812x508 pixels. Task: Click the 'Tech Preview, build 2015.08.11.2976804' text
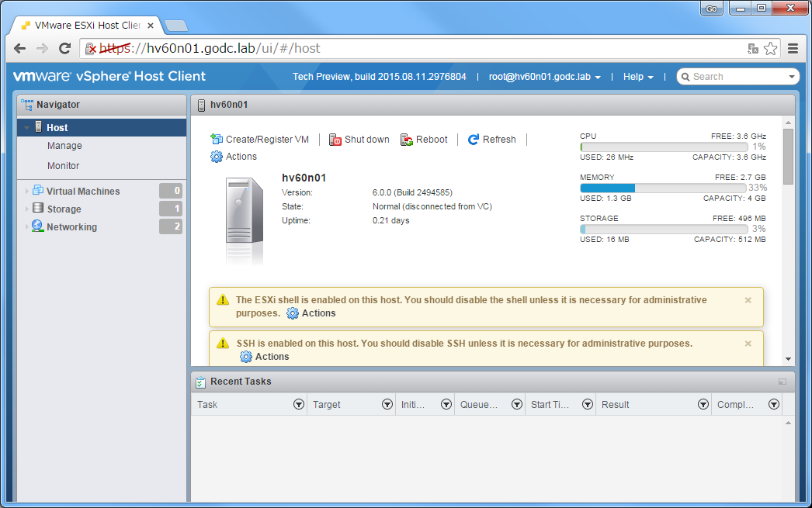[379, 77]
